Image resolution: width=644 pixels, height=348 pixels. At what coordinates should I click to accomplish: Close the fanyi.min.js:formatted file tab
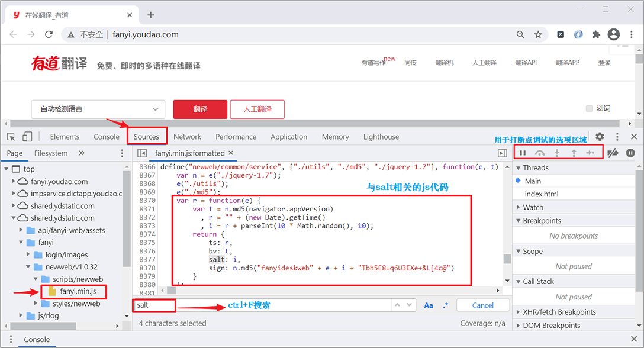pyautogui.click(x=231, y=153)
